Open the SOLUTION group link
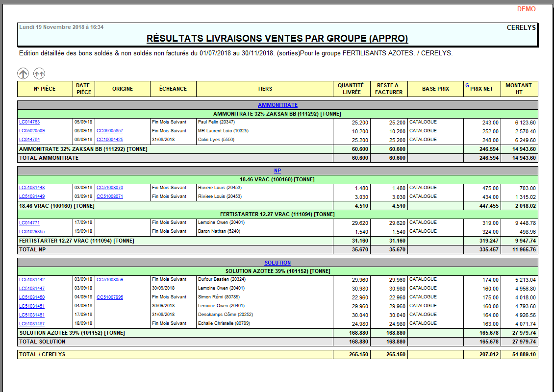This screenshot has height=392, width=554. click(277, 263)
